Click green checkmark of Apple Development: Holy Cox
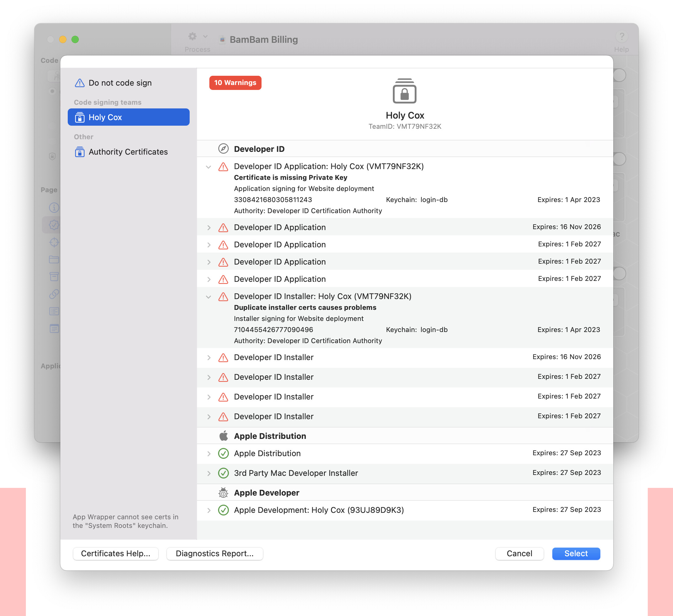The width and height of the screenshot is (673, 616). click(x=223, y=510)
